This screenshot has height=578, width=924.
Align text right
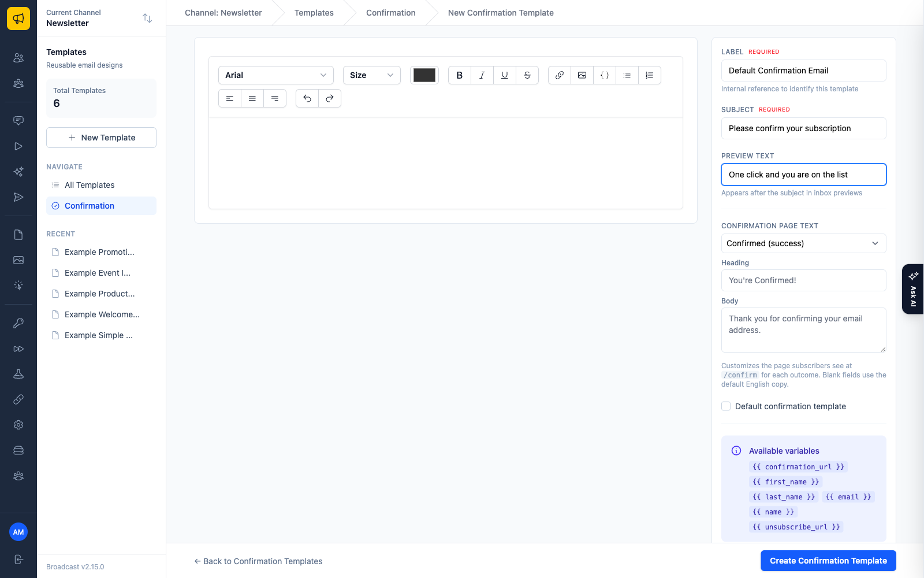pyautogui.click(x=275, y=98)
